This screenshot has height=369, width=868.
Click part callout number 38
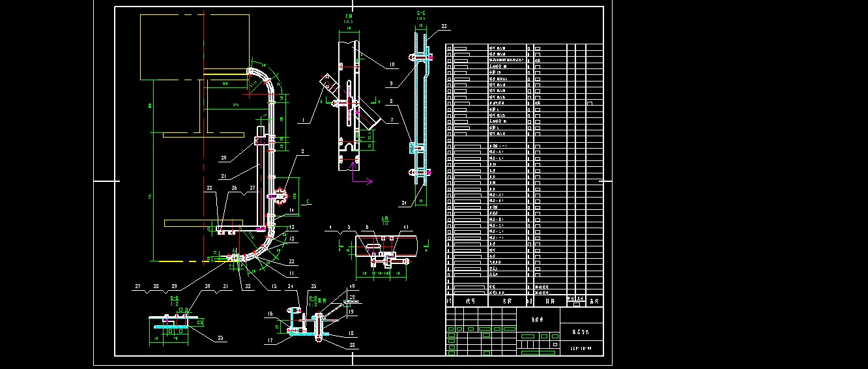(351, 345)
